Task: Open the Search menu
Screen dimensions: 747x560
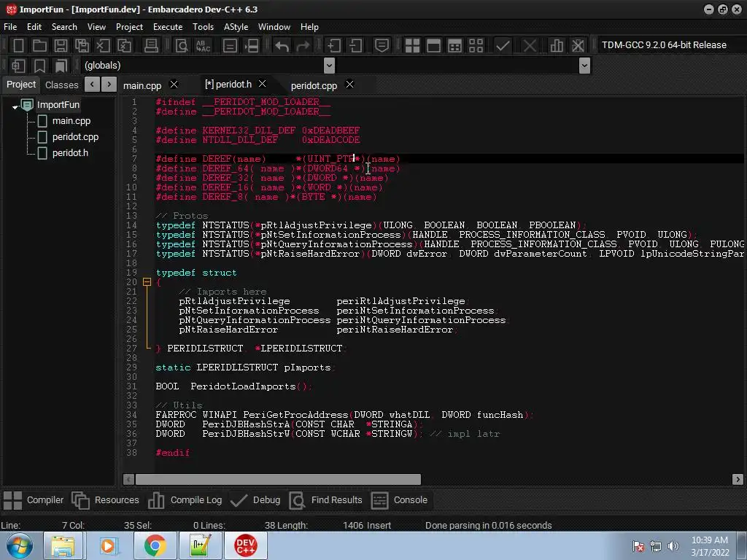Action: (64, 27)
